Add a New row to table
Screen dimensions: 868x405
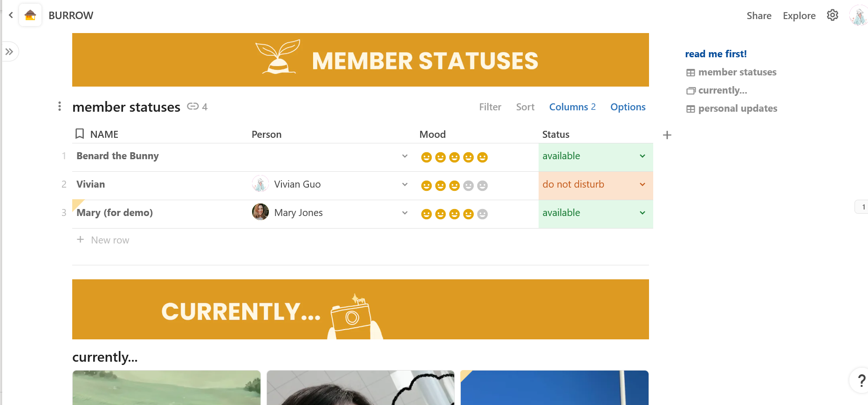pos(110,240)
